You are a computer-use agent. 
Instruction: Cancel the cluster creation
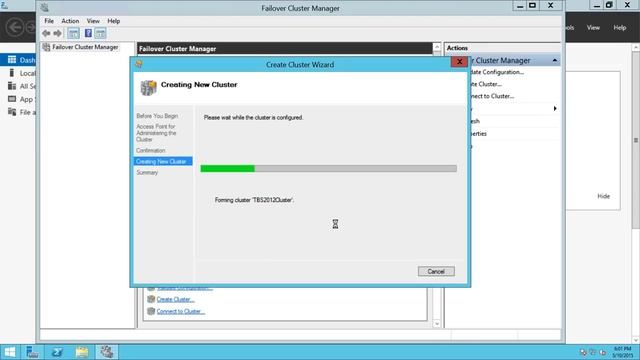436,271
